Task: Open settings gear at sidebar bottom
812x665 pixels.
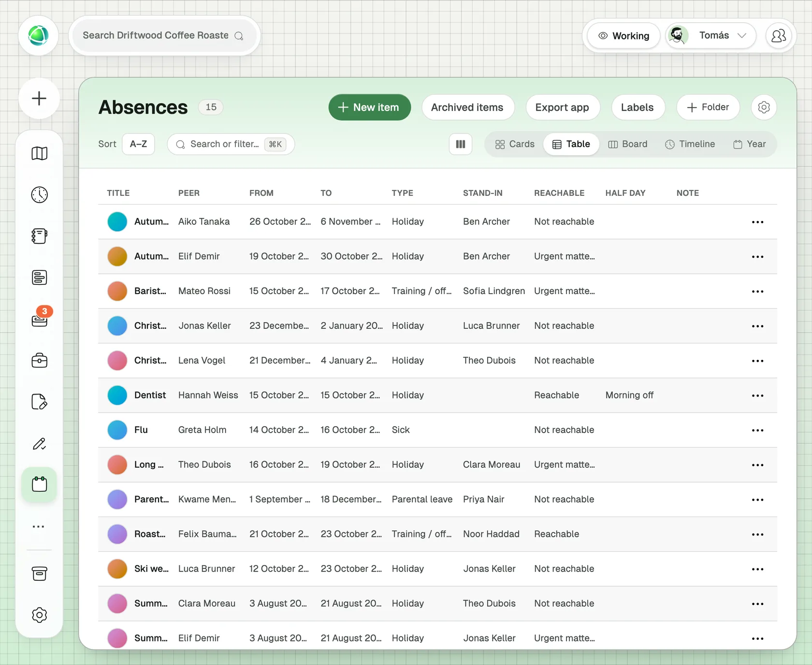Action: click(39, 615)
